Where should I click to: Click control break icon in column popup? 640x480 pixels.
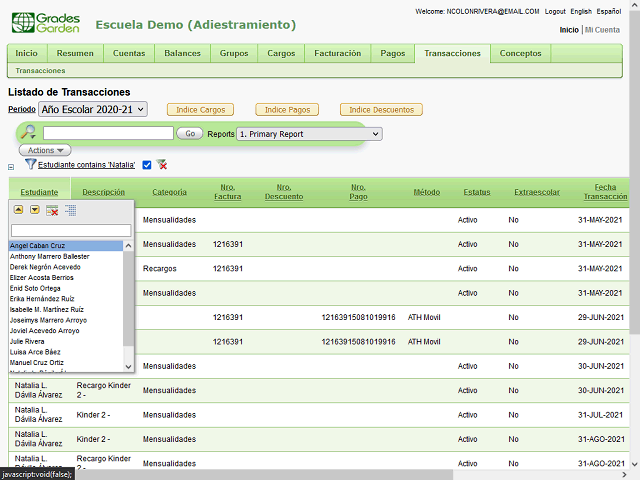[x=70, y=210]
